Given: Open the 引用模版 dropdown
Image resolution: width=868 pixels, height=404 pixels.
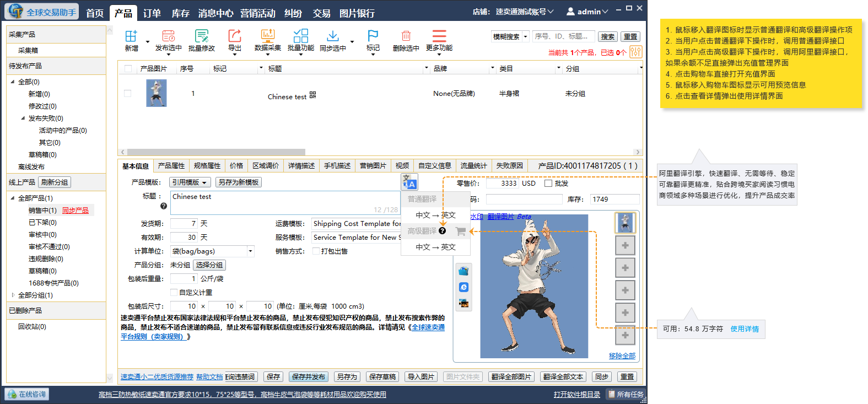Looking at the screenshot, I should coord(190,182).
